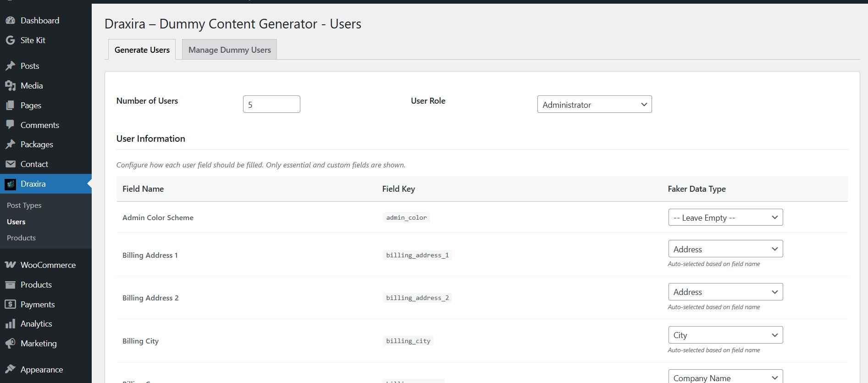Click the billing_address_2 field key
The height and width of the screenshot is (383, 868).
point(417,298)
